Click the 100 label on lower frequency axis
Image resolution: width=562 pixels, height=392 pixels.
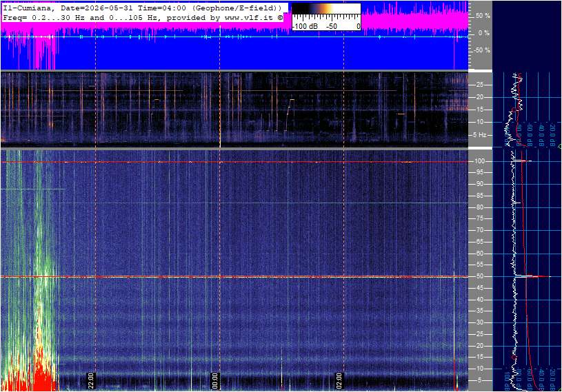(480, 161)
